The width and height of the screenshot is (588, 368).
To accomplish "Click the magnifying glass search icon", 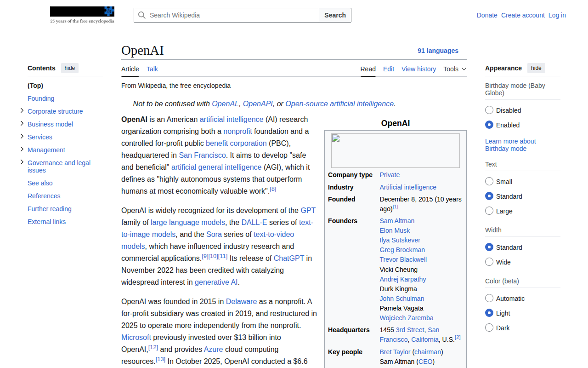I will click(x=142, y=15).
